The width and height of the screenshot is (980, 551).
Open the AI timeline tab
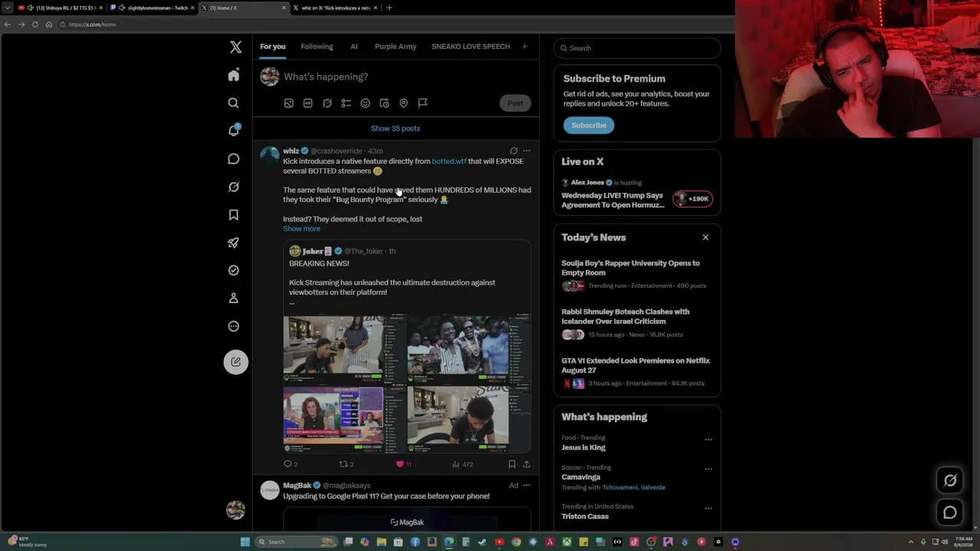pyautogui.click(x=354, y=47)
